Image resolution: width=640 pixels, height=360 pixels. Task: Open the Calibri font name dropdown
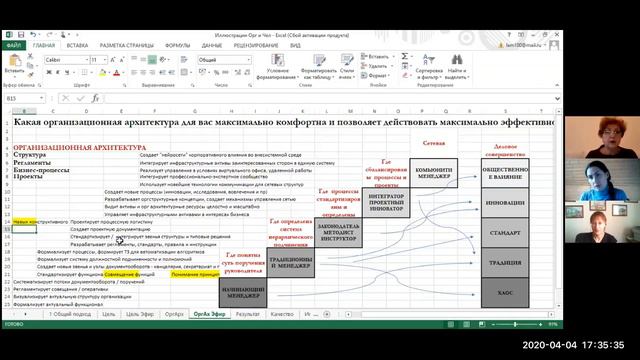click(x=87, y=60)
